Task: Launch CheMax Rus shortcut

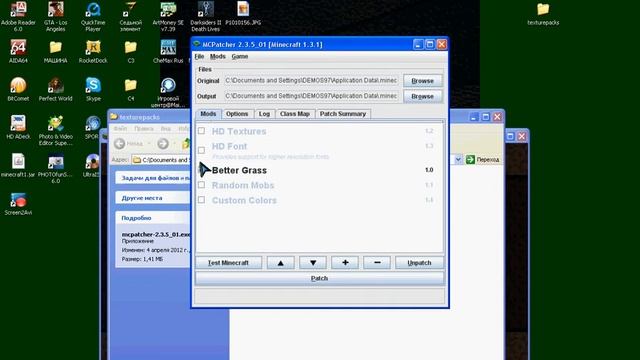Action: click(168, 51)
